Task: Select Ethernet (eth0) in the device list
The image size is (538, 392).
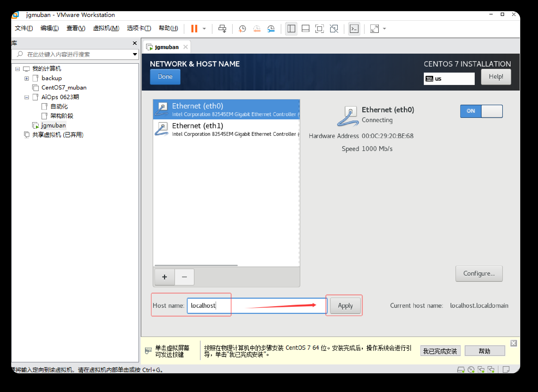Action: (x=226, y=110)
